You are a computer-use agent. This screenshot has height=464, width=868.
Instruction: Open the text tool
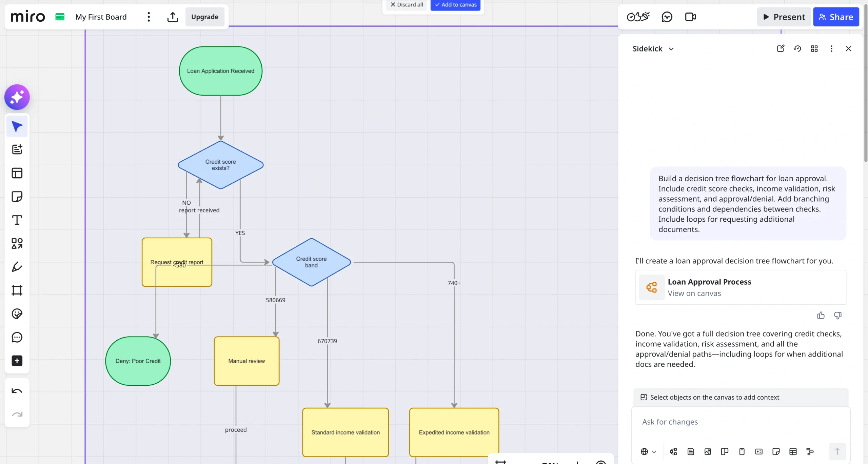(17, 220)
